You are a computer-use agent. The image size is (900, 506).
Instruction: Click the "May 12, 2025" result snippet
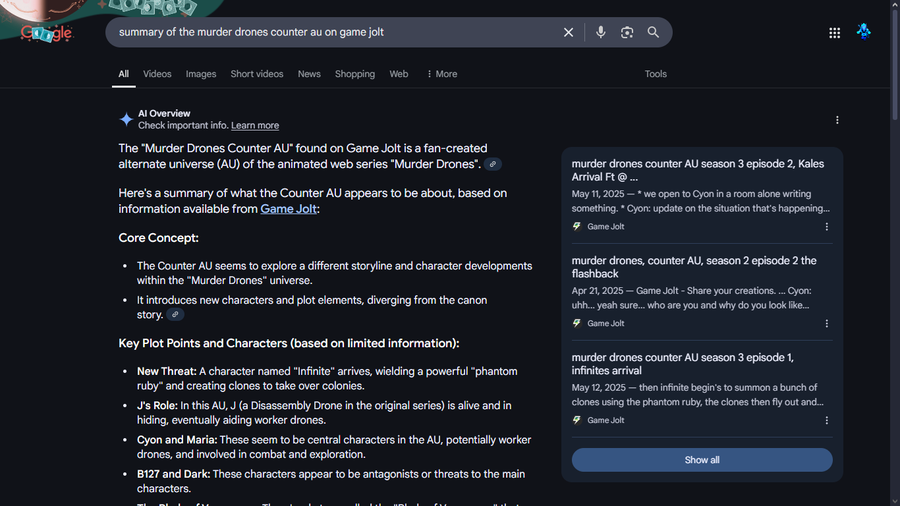pos(697,395)
